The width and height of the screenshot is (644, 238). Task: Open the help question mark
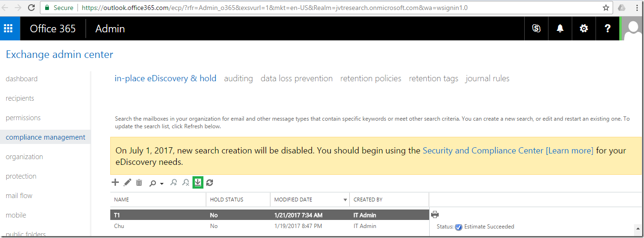(x=607, y=29)
